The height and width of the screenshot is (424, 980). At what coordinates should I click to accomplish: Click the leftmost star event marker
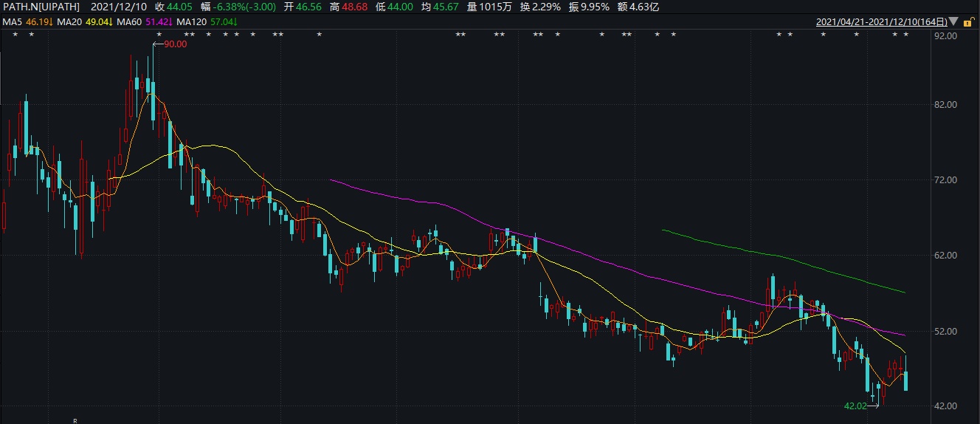point(14,35)
